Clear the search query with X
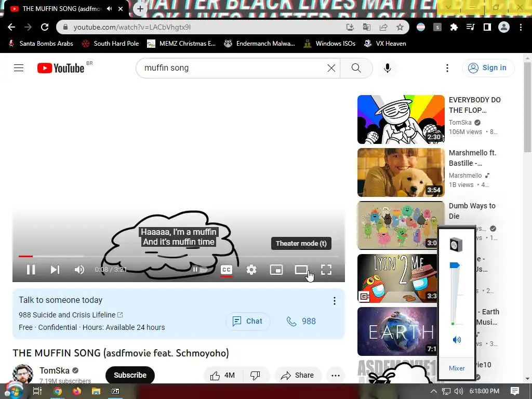 click(x=331, y=68)
